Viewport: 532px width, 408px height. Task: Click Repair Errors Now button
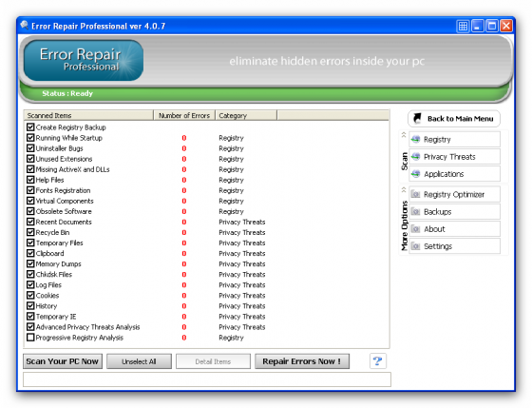(302, 361)
